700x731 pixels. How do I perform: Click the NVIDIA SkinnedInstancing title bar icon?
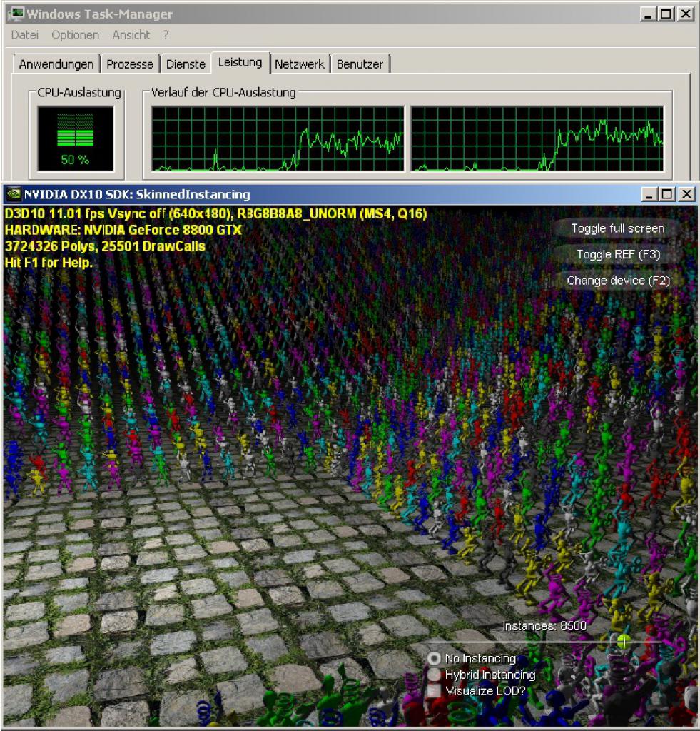pyautogui.click(x=14, y=194)
